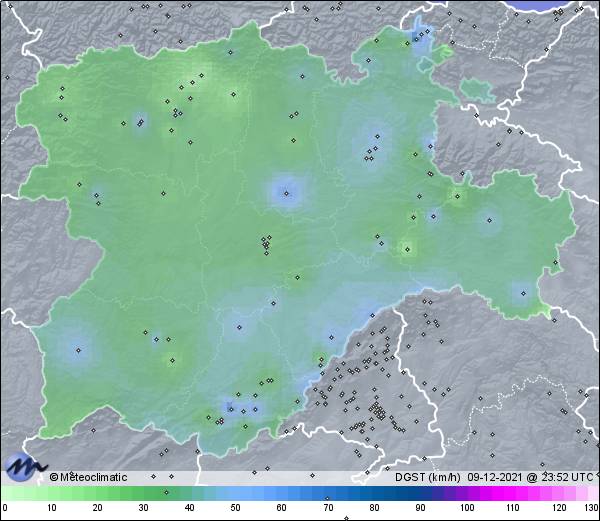Click the scale label 90
600x521 pixels.
[420, 508]
